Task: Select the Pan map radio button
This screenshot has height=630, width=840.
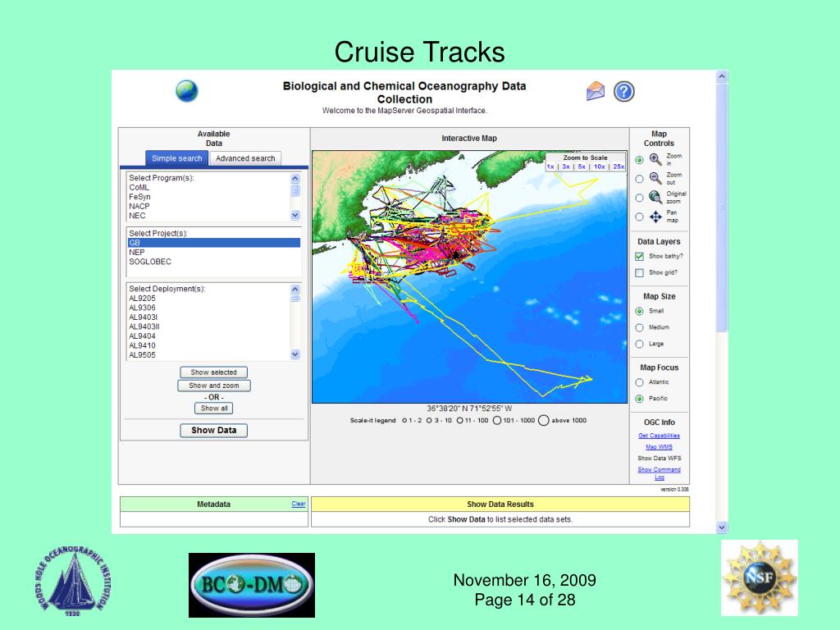Action: point(639,217)
